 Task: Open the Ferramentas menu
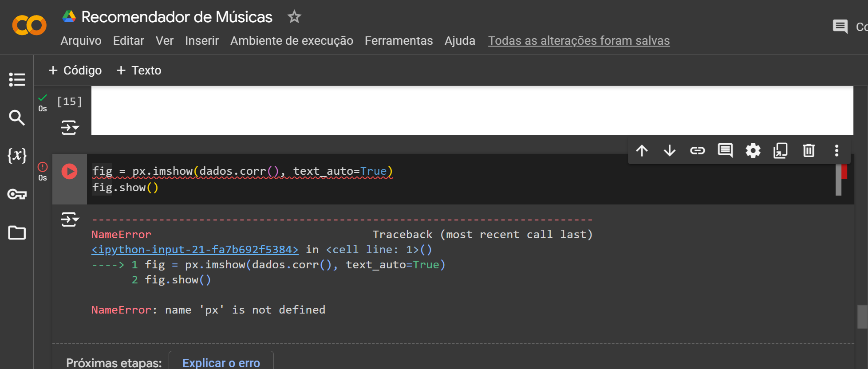click(x=399, y=41)
